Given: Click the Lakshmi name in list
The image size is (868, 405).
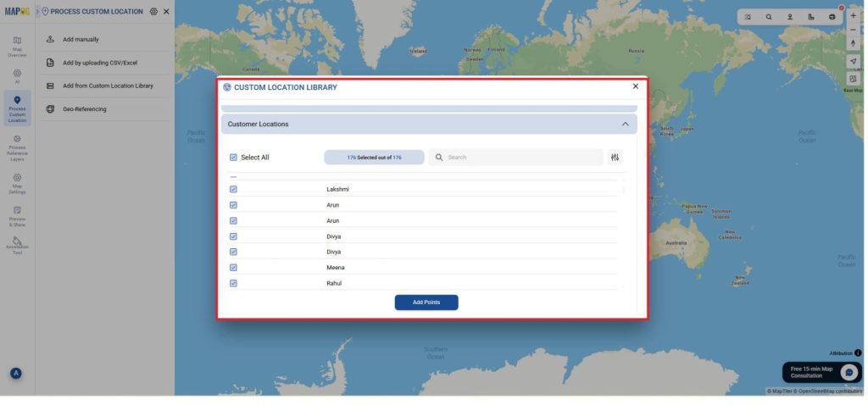Looking at the screenshot, I should [x=337, y=189].
